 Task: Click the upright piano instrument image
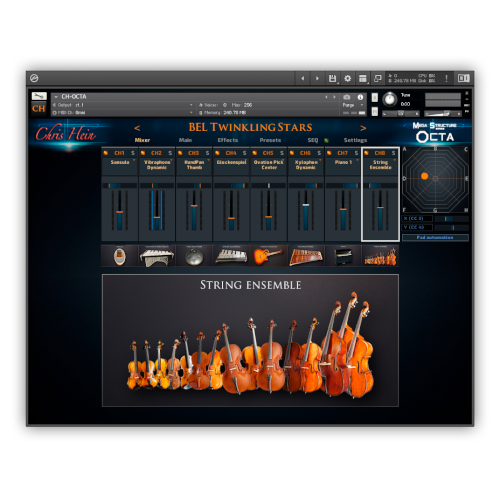tap(343, 256)
